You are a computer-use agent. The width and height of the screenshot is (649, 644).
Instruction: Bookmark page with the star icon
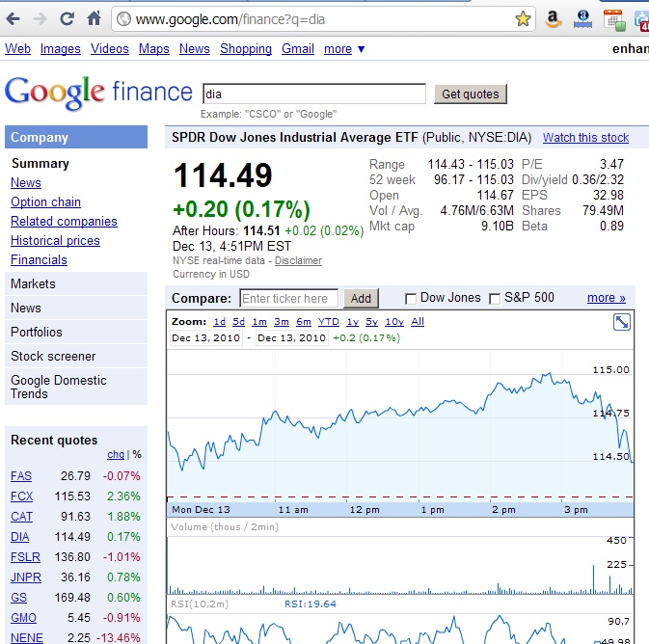click(523, 19)
